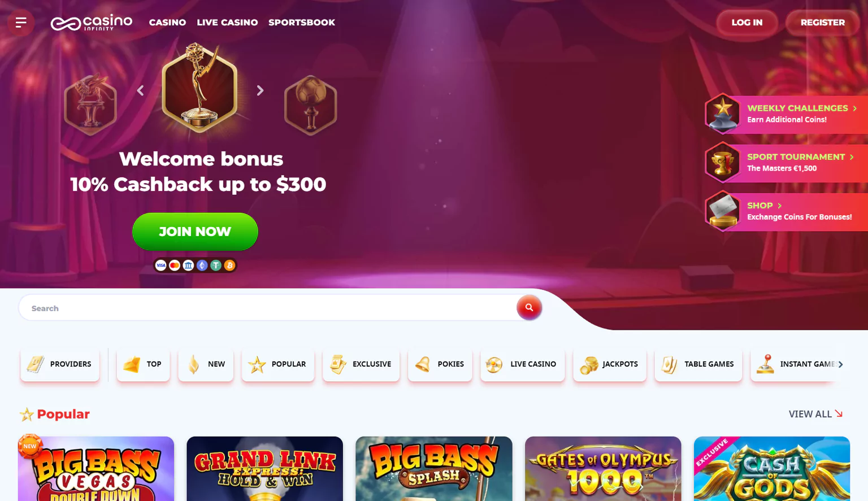The image size is (868, 501).
Task: View all Popular games link
Action: [816, 414]
